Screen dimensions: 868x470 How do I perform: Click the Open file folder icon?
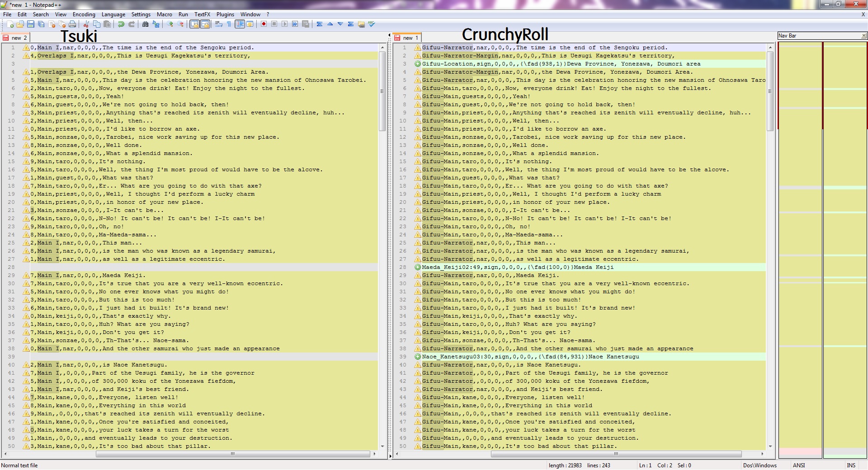pos(20,24)
